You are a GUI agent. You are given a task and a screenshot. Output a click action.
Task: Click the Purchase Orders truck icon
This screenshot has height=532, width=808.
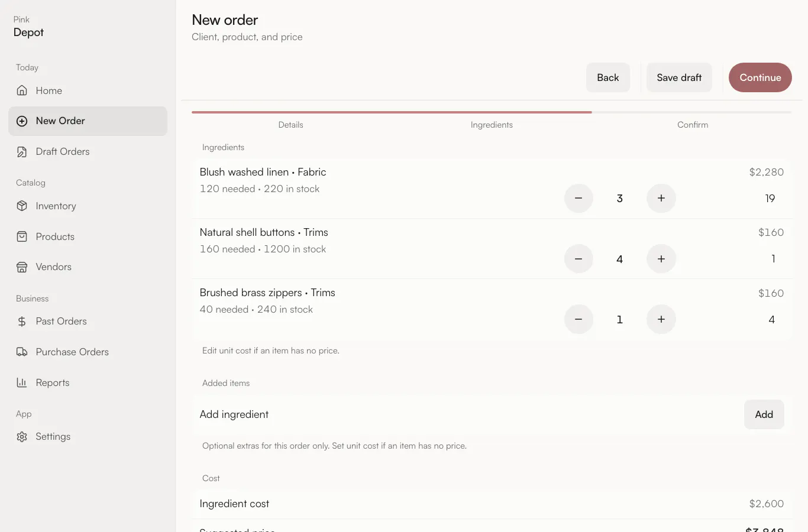click(x=22, y=352)
